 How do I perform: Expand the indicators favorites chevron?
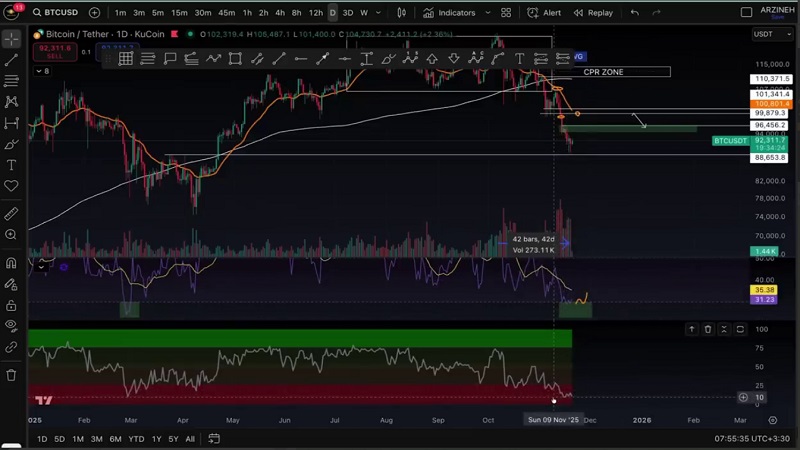(487, 13)
